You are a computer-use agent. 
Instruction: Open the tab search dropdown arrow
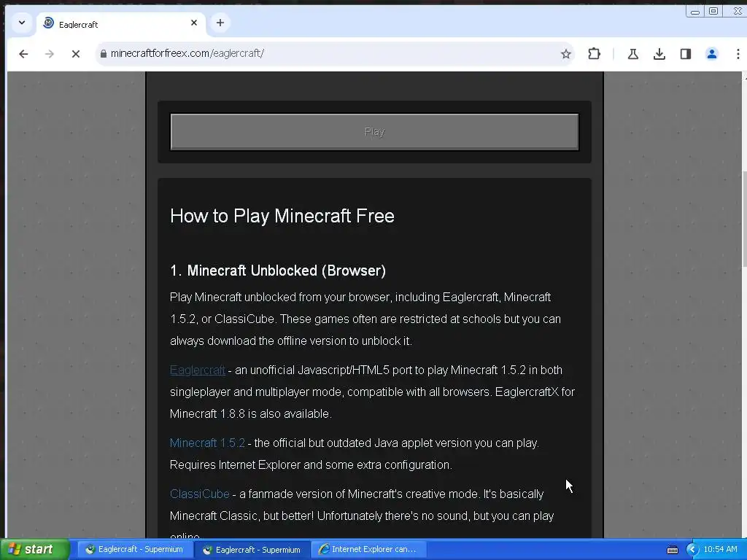point(22,23)
